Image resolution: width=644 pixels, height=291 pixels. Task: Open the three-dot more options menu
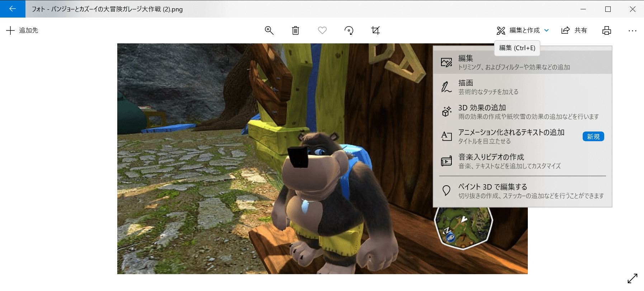point(633,30)
